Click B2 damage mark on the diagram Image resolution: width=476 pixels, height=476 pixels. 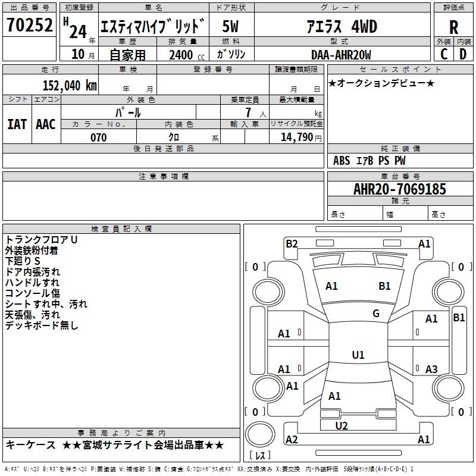pos(292,244)
